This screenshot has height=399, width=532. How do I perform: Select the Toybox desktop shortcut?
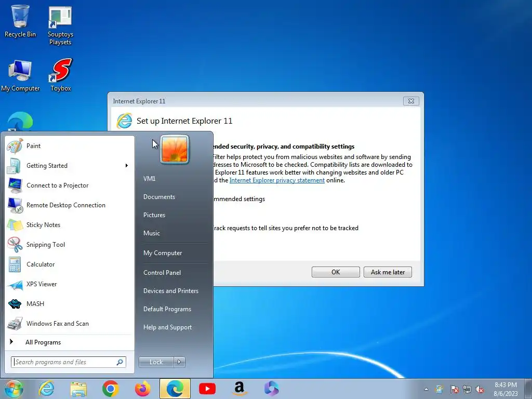pyautogui.click(x=61, y=75)
